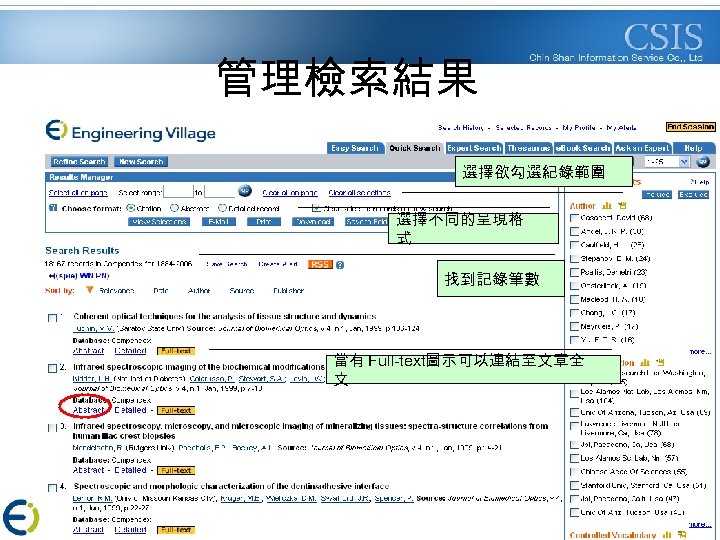Click the Create Alert link

tap(278, 264)
